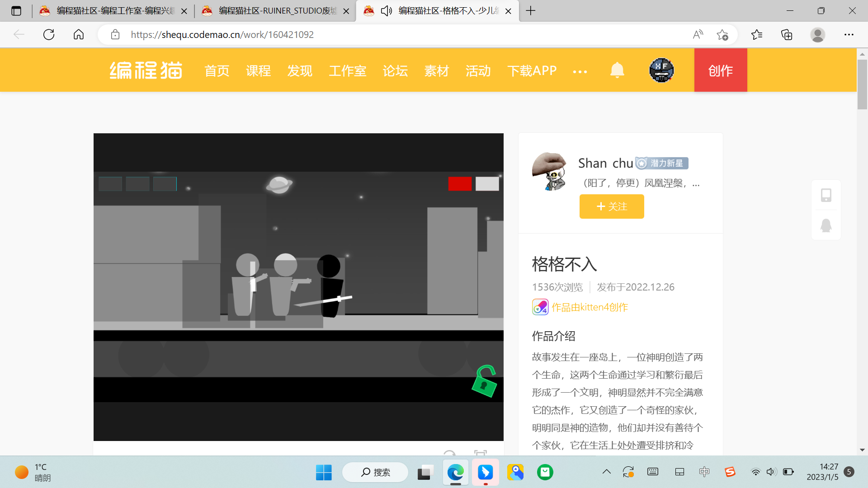Go to the browser home page
868x488 pixels.
pyautogui.click(x=79, y=34)
